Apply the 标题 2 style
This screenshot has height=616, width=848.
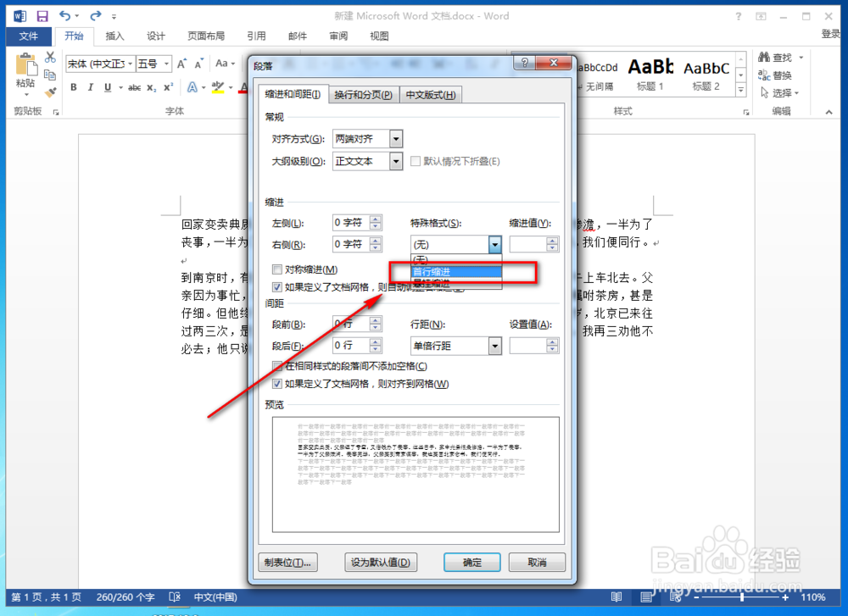tap(706, 75)
